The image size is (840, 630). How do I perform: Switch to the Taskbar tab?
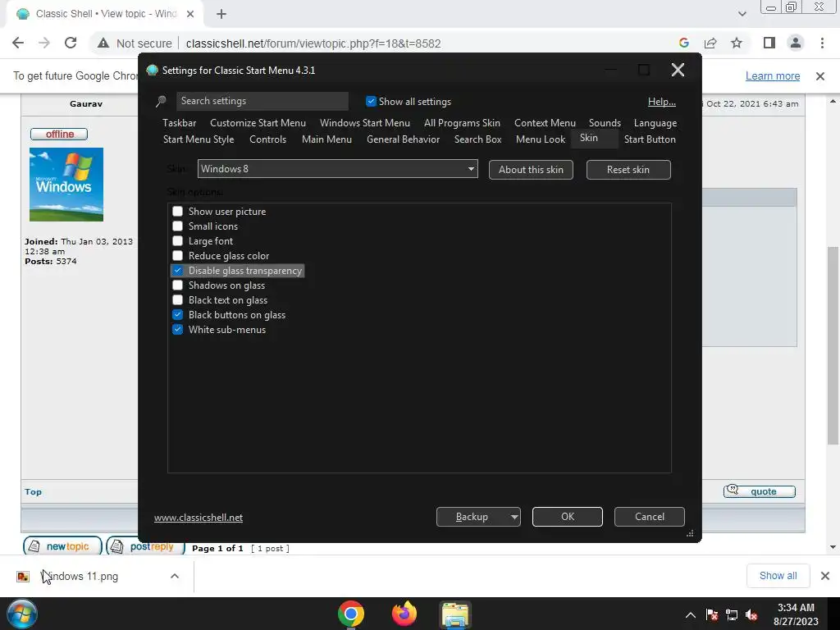[180, 123]
